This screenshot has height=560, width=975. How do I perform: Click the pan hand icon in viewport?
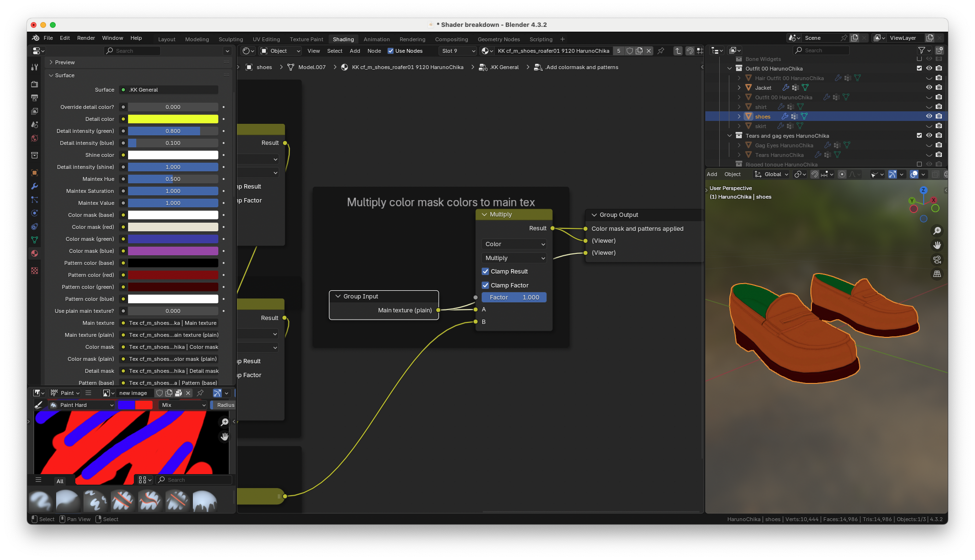click(x=937, y=245)
